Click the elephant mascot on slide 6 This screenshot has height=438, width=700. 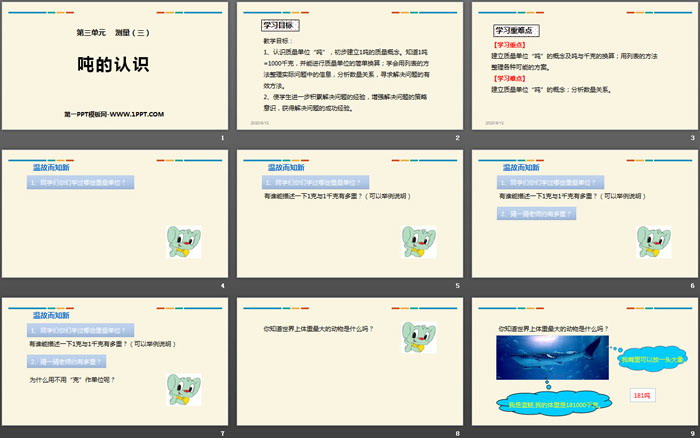click(x=651, y=243)
